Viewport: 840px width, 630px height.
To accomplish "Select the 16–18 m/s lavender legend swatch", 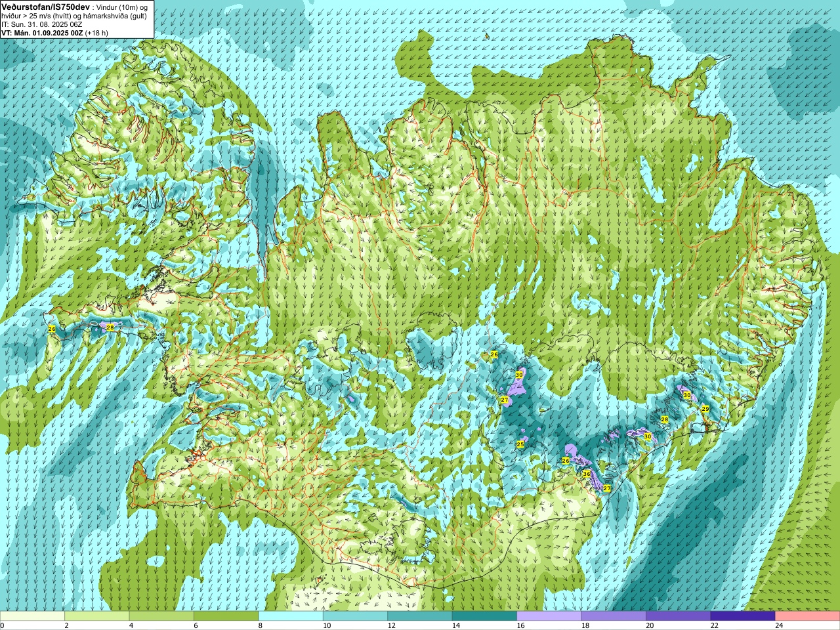I will 549,616.
